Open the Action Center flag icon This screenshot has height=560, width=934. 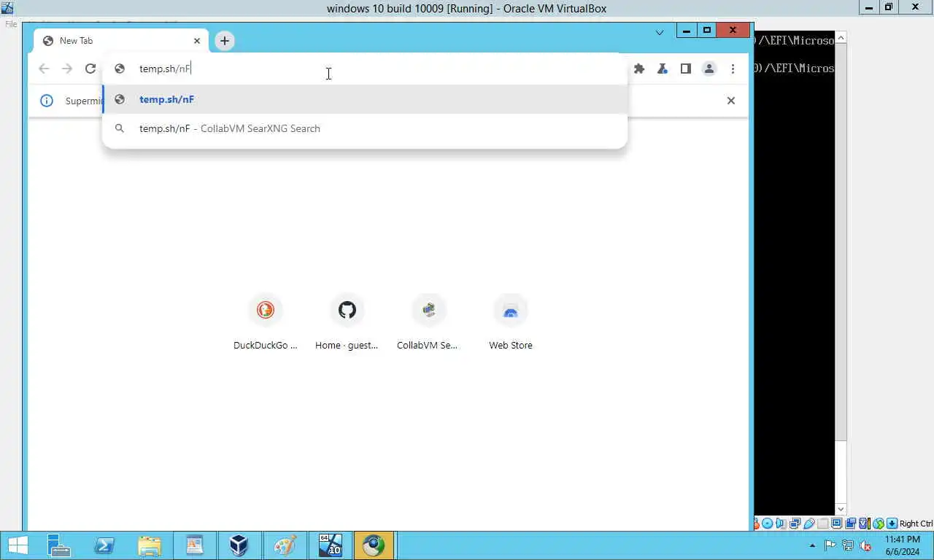830,545
